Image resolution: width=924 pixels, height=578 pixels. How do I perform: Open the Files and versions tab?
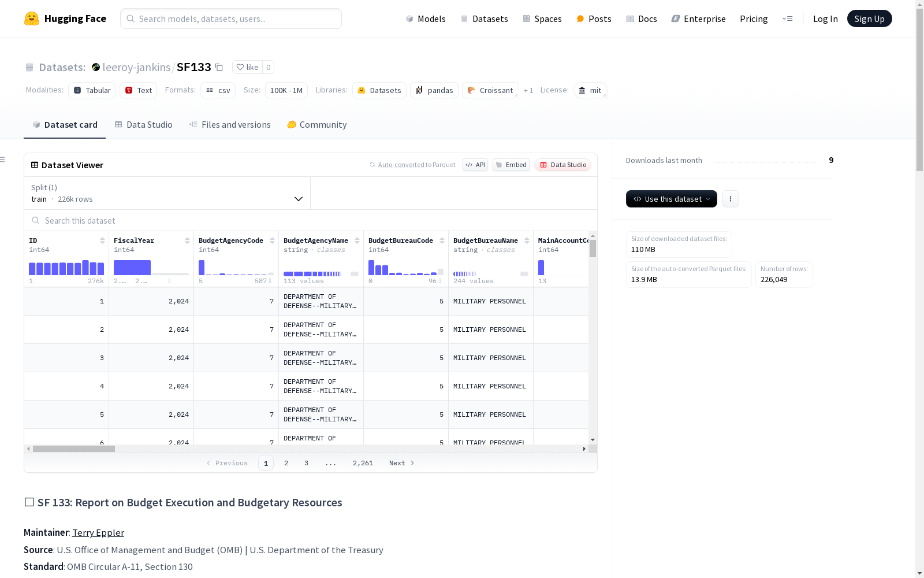(230, 125)
